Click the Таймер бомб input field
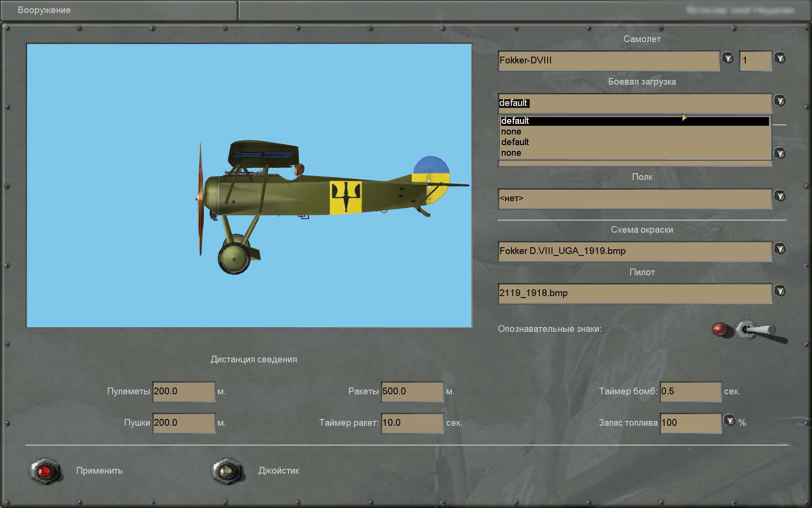This screenshot has height=508, width=812. (690, 391)
